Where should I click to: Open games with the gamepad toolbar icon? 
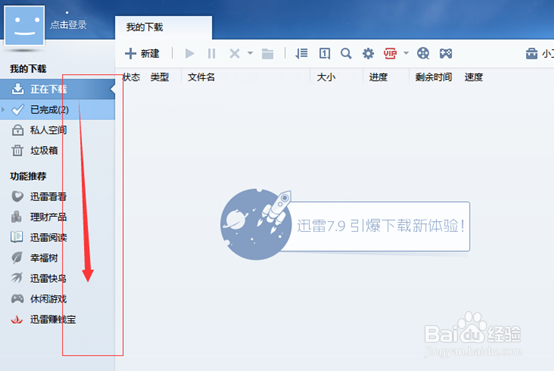click(446, 53)
